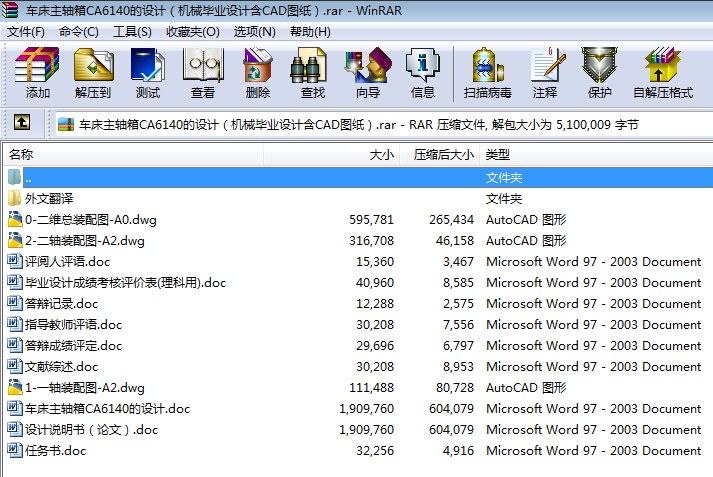Sort by 类型 column header
Image resolution: width=713 pixels, height=477 pixels.
pyautogui.click(x=596, y=155)
